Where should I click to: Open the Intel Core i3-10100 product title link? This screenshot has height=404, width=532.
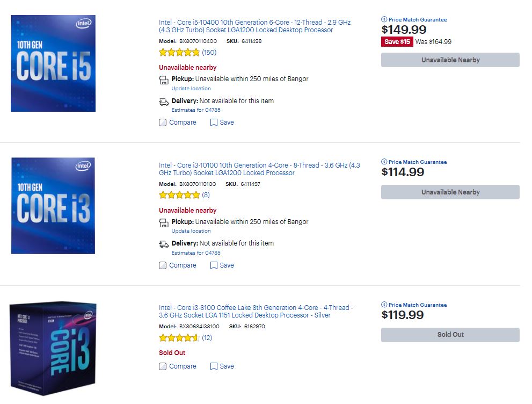coord(259,169)
